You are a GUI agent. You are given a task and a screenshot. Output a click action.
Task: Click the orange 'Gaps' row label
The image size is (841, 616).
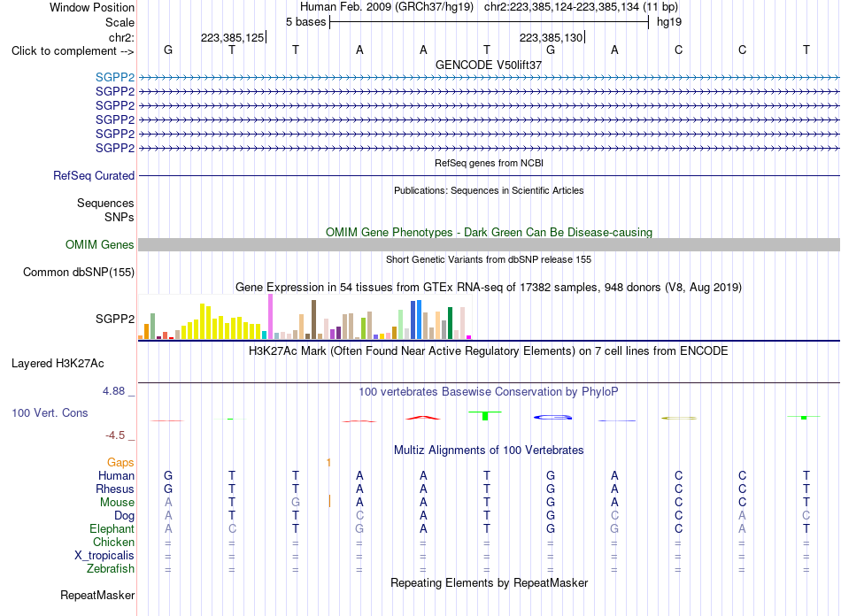coord(120,463)
